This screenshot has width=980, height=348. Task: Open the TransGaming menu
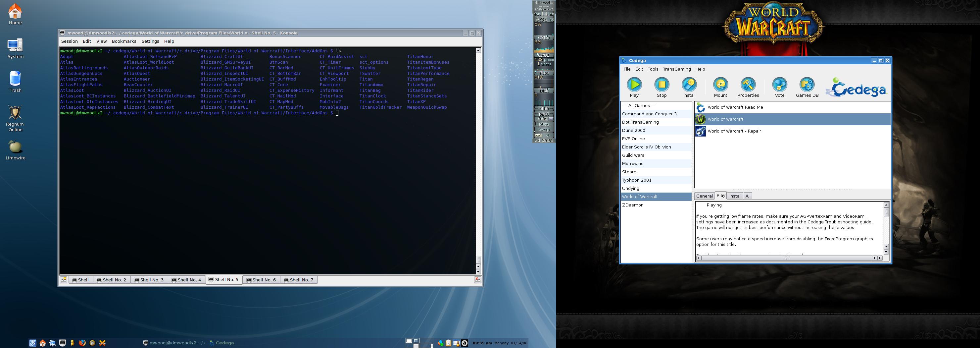pyautogui.click(x=676, y=69)
